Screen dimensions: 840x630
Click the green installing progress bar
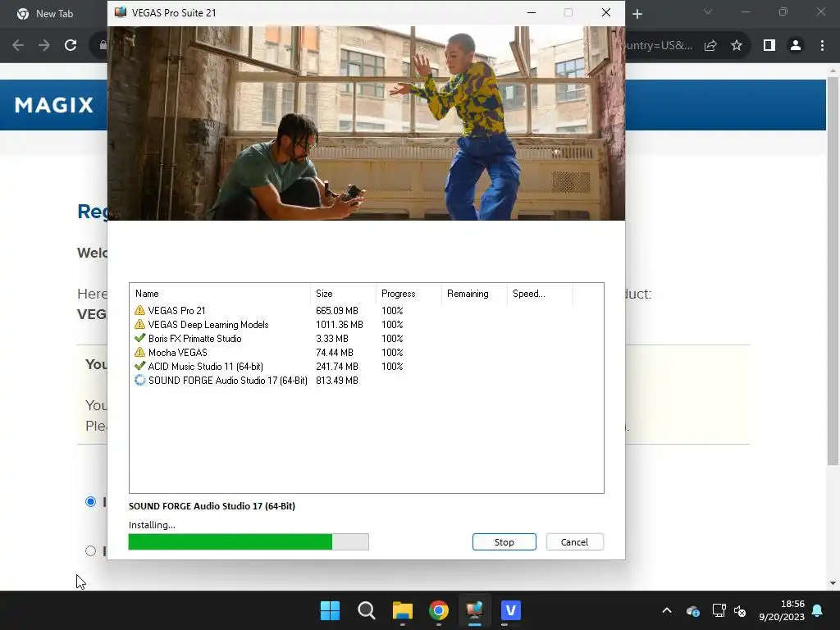click(249, 541)
